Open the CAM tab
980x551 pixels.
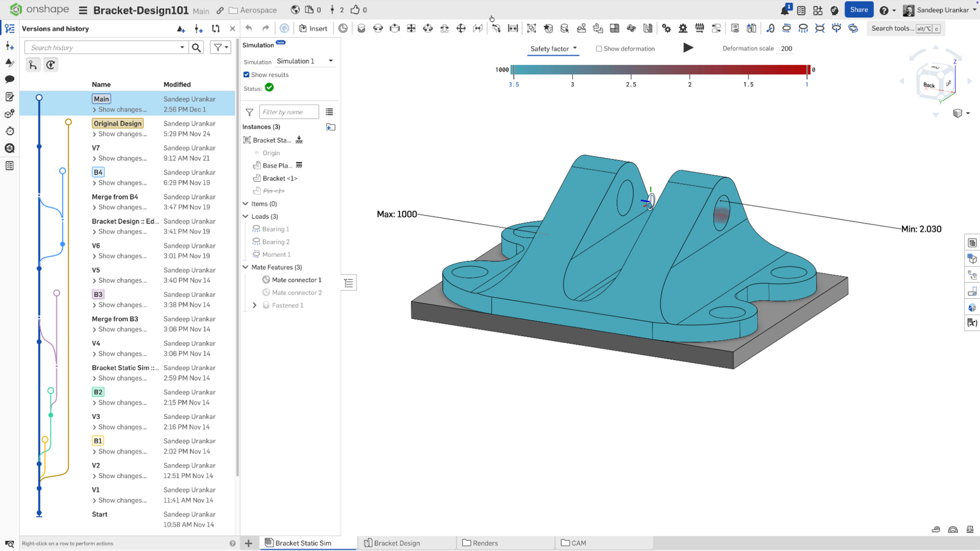click(578, 542)
